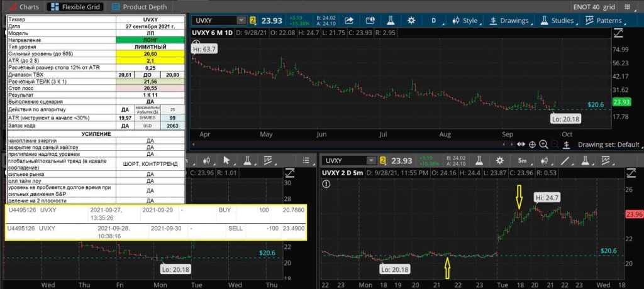This screenshot has height=289, width=644.
Task: Open the Studies menu
Action: point(558,21)
